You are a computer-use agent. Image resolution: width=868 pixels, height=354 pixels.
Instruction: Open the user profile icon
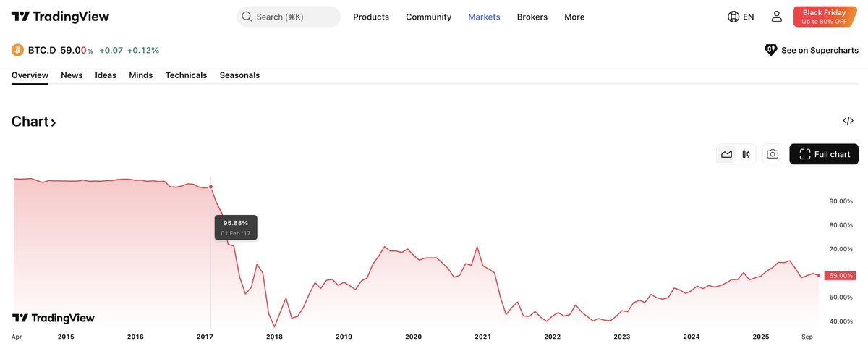tap(776, 17)
